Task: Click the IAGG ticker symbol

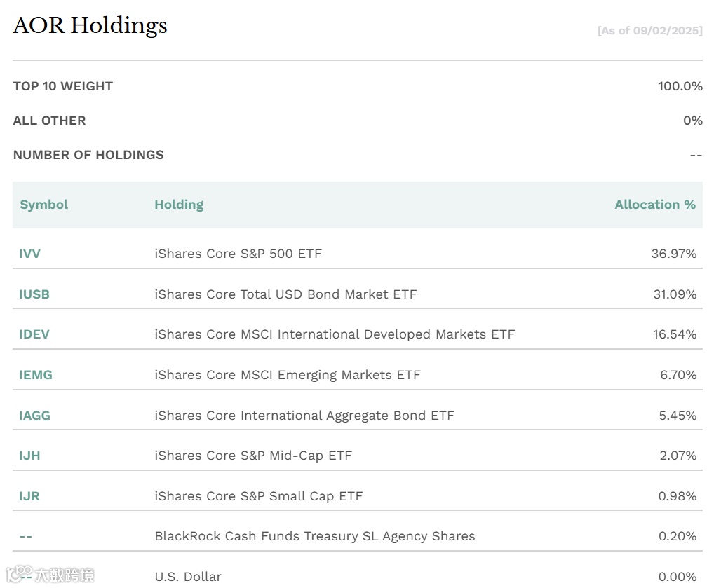Action: coord(35,416)
